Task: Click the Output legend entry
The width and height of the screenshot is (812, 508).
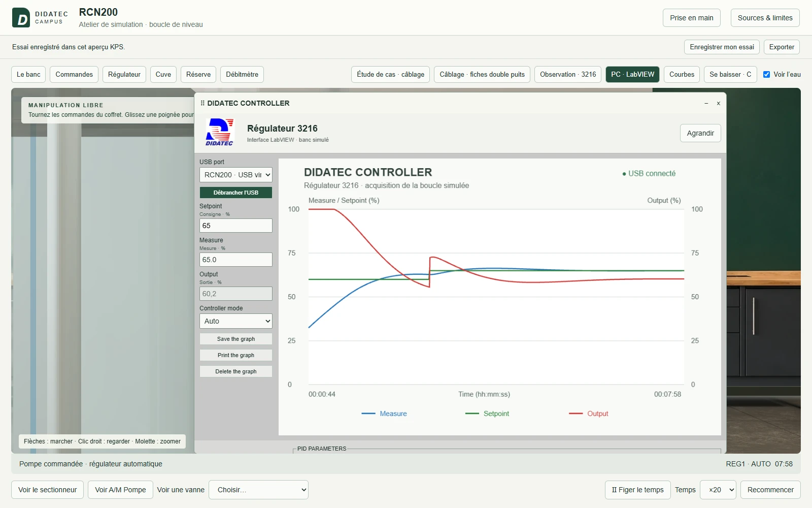Action: (589, 414)
